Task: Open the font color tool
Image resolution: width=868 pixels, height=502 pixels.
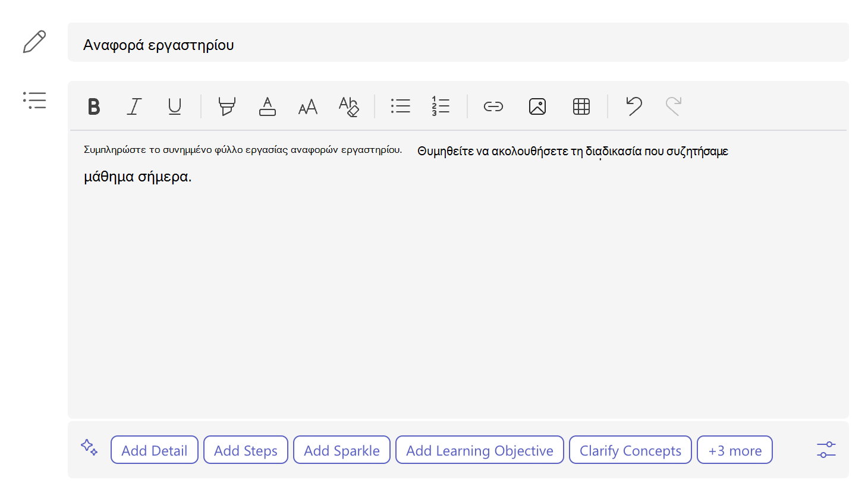Action: (268, 106)
